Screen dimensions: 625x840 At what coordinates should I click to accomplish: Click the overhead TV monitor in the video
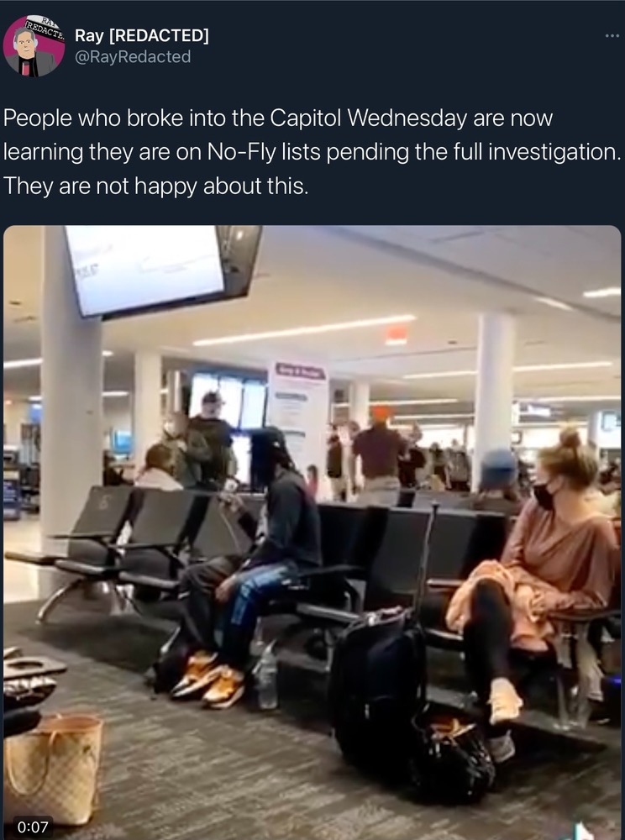click(x=162, y=270)
